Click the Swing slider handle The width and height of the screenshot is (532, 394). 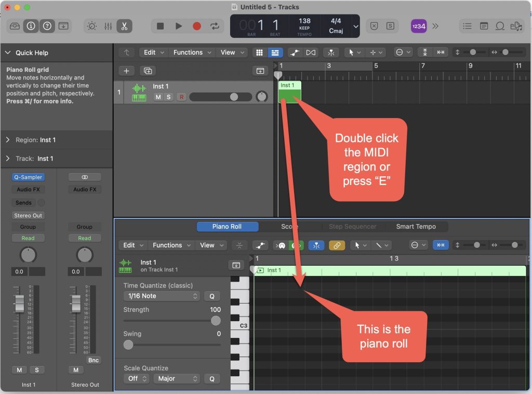(x=128, y=345)
